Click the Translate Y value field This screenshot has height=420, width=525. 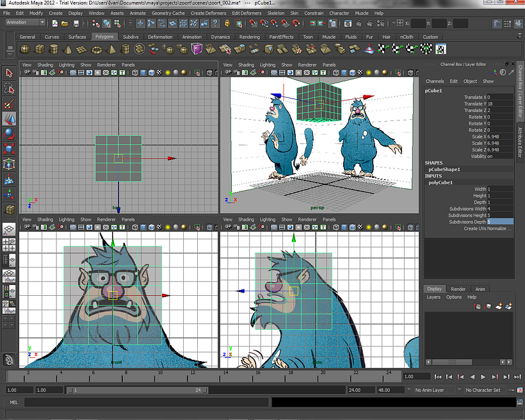500,104
